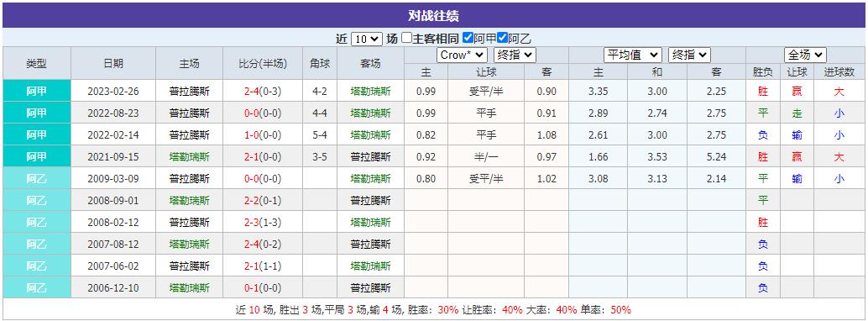Click the 进球数 column header
Screen dimensions: 868x321
coord(839,72)
